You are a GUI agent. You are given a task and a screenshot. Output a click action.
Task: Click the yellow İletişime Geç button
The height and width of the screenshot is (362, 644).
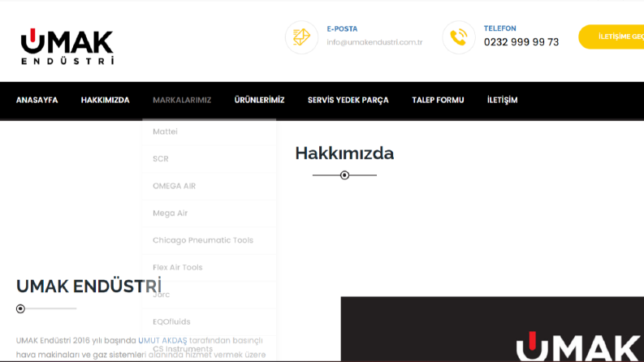[612, 37]
